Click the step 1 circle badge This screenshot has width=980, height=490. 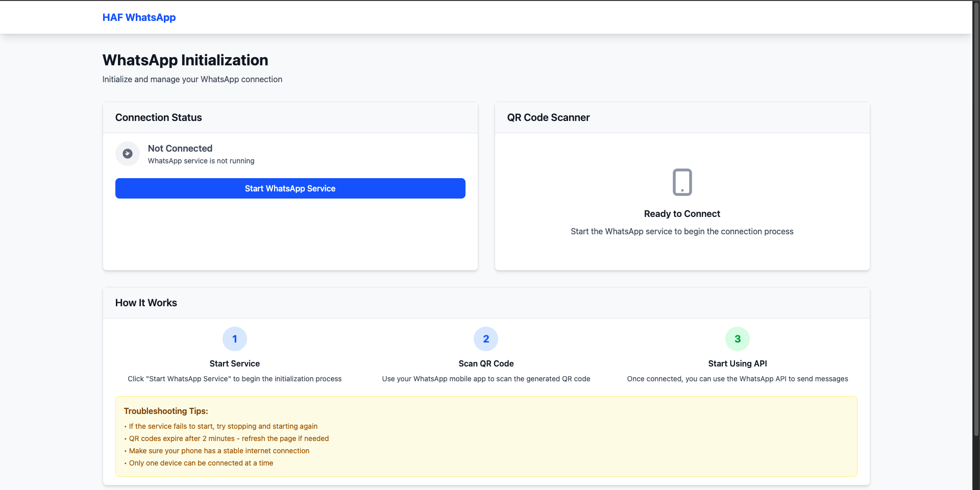point(235,339)
